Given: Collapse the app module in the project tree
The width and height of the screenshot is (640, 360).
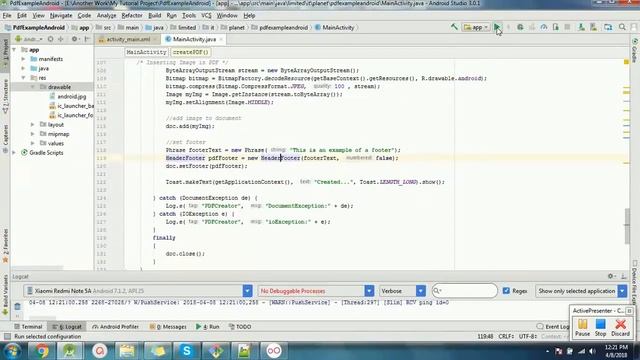Looking at the screenshot, I should pos(15,49).
